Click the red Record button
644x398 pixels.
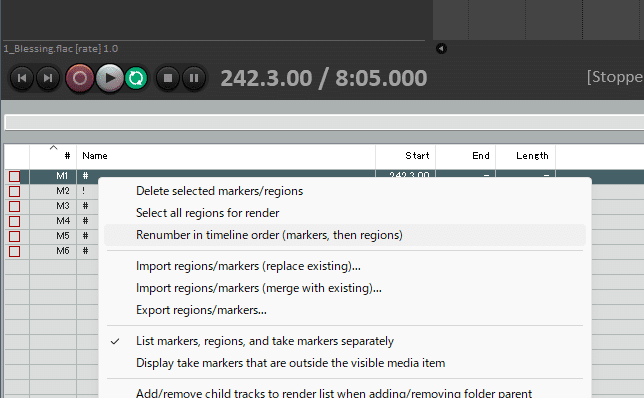tap(80, 78)
